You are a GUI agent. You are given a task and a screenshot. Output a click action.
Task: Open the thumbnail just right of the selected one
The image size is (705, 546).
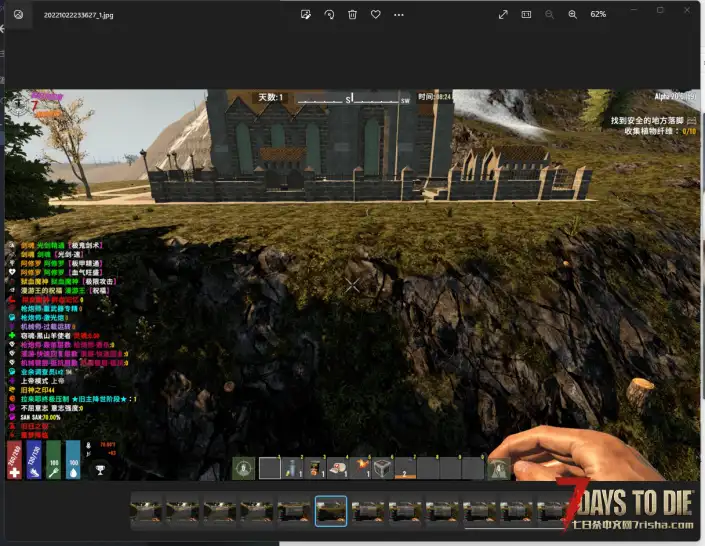368,511
